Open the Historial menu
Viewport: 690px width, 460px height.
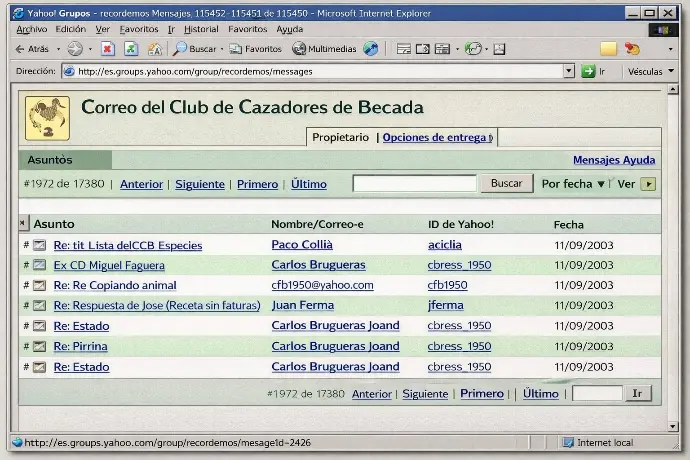[x=201, y=29]
